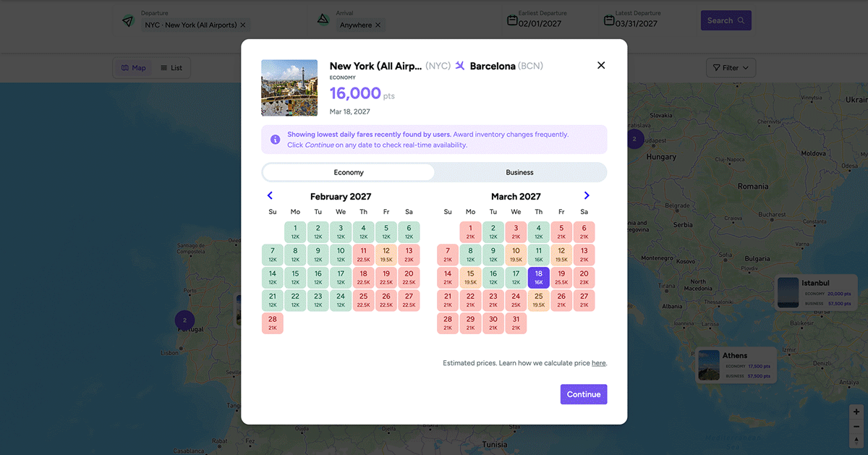
Task: Click the Barcelona destination thumbnail photo
Action: pyautogui.click(x=289, y=88)
